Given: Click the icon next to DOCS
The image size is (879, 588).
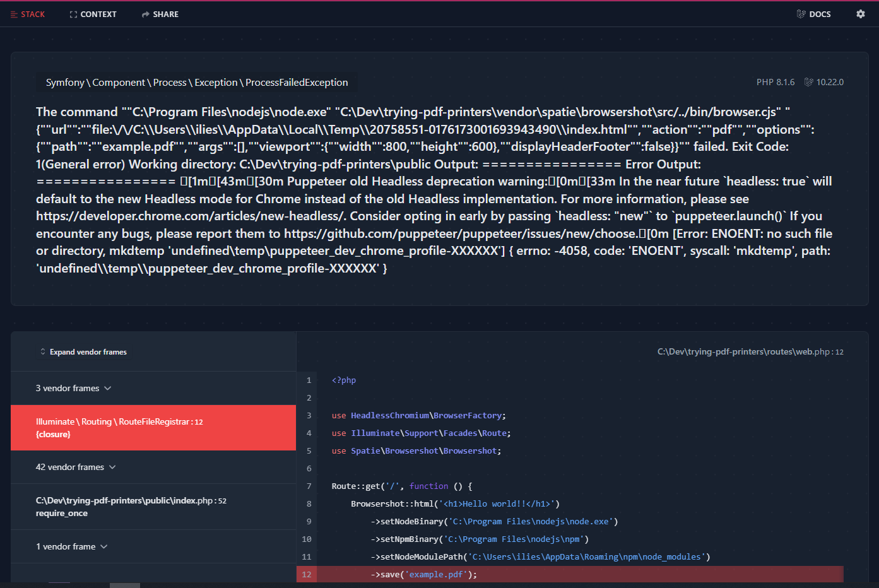Looking at the screenshot, I should (801, 13).
